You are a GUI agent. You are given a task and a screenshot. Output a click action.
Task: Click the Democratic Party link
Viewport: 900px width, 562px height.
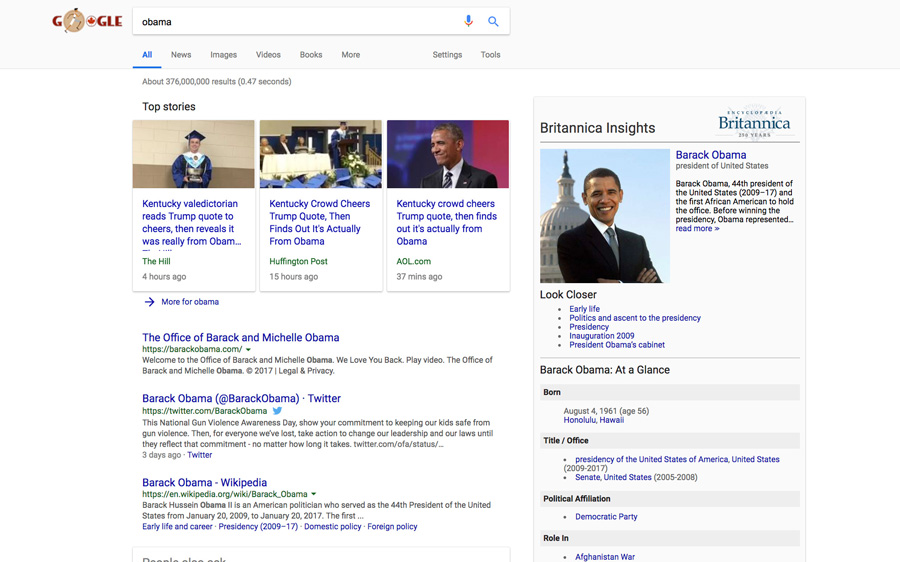tap(606, 517)
